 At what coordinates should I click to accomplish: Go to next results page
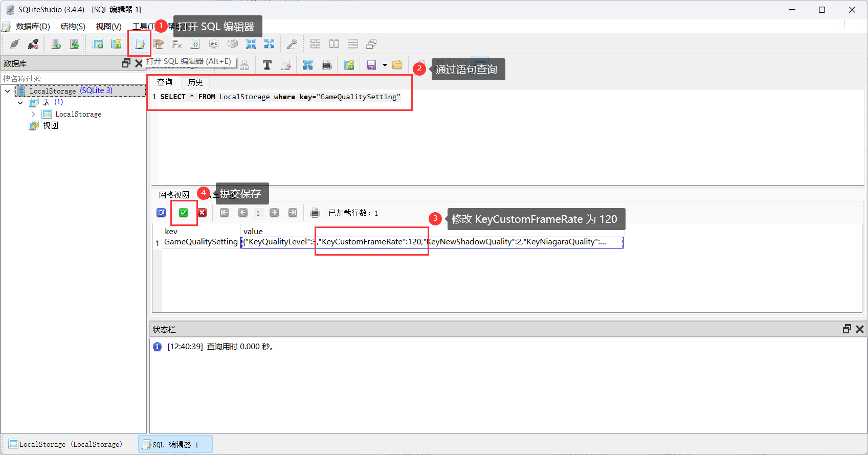(274, 213)
